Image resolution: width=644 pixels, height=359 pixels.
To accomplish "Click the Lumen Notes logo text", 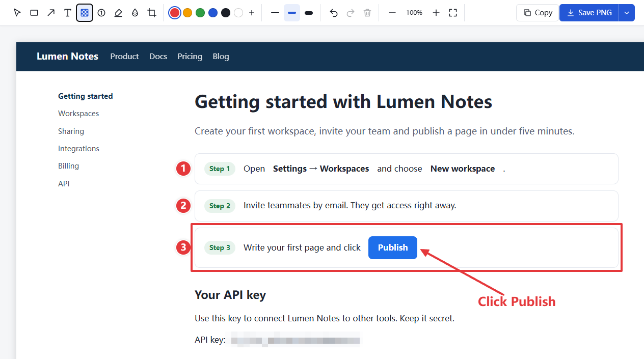I will tap(67, 57).
